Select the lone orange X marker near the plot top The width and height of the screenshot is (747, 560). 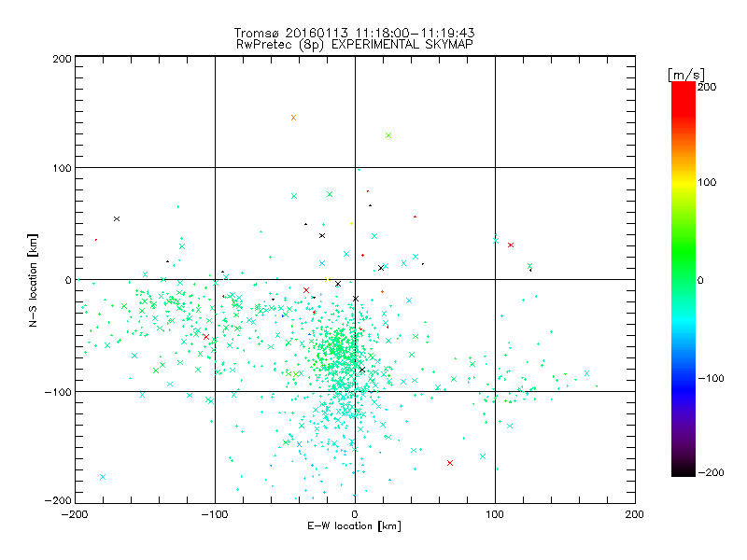(x=293, y=118)
